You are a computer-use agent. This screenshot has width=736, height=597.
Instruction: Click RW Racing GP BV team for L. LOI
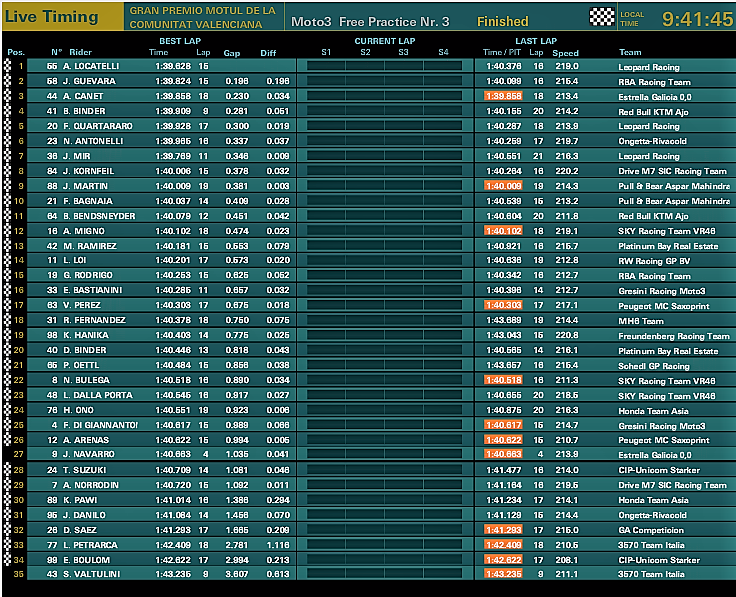pyautogui.click(x=654, y=261)
